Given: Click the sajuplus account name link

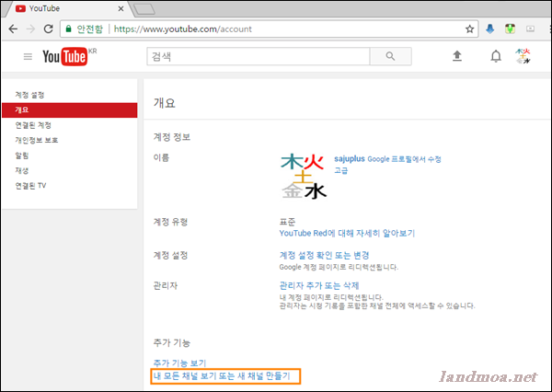Looking at the screenshot, I should (350, 159).
